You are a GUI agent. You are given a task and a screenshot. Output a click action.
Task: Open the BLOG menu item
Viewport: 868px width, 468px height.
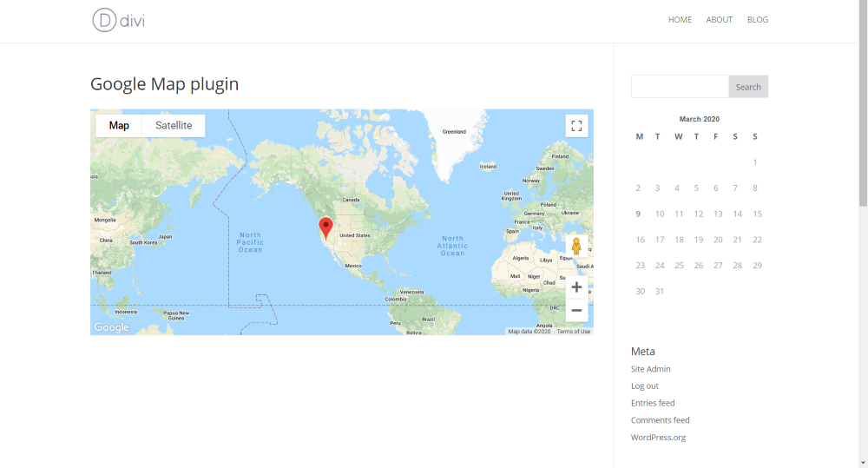pos(757,19)
